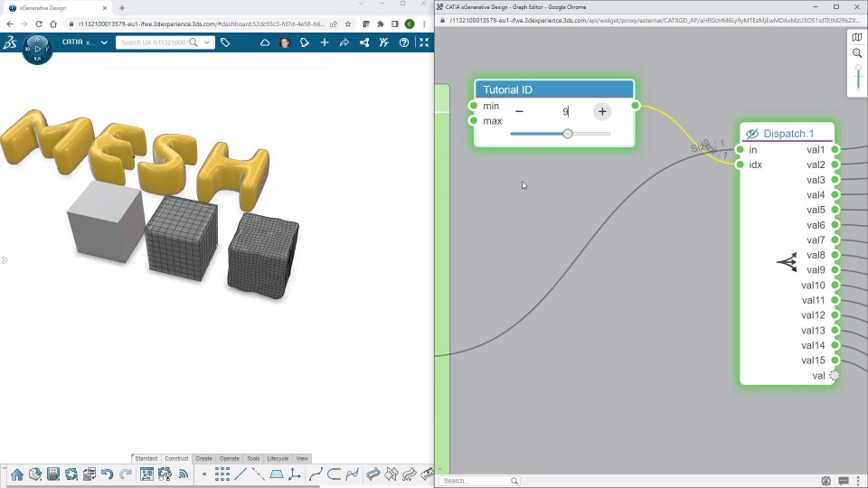Switch to the View tab

tap(302, 459)
